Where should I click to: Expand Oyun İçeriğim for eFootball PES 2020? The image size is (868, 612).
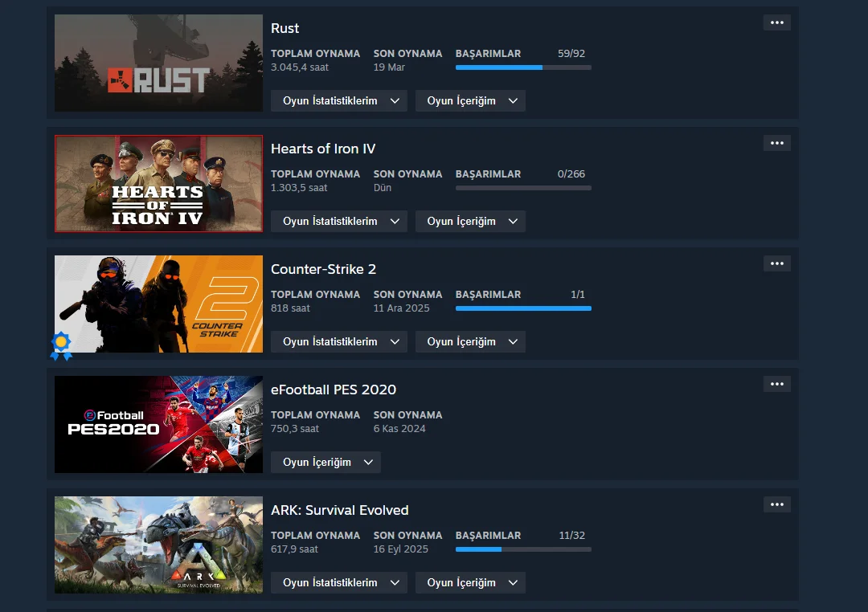325,463
